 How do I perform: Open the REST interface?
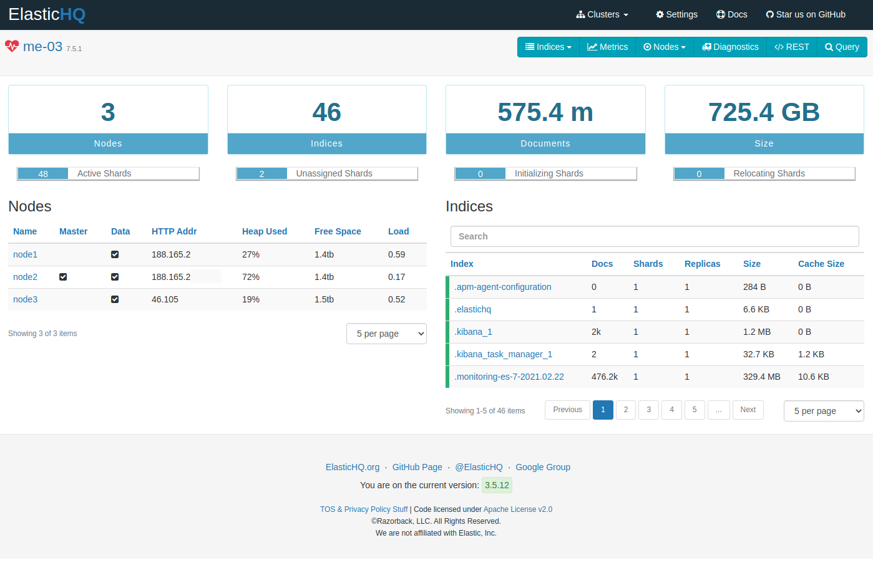792,47
